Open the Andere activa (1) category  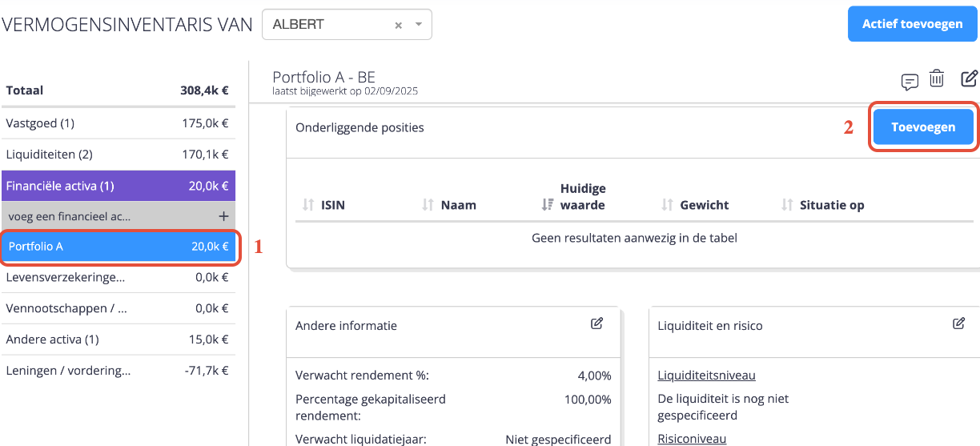coord(118,340)
